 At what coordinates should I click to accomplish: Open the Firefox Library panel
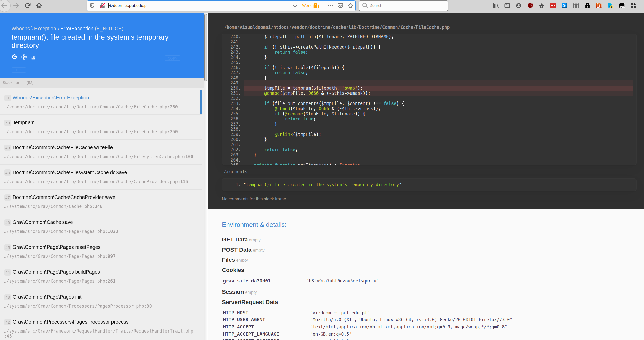click(496, 5)
